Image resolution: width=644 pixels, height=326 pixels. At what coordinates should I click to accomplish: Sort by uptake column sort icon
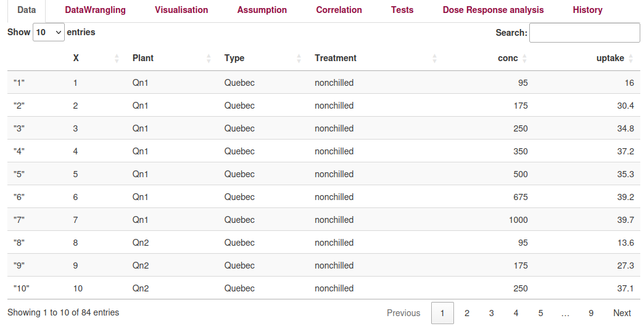pyautogui.click(x=630, y=59)
